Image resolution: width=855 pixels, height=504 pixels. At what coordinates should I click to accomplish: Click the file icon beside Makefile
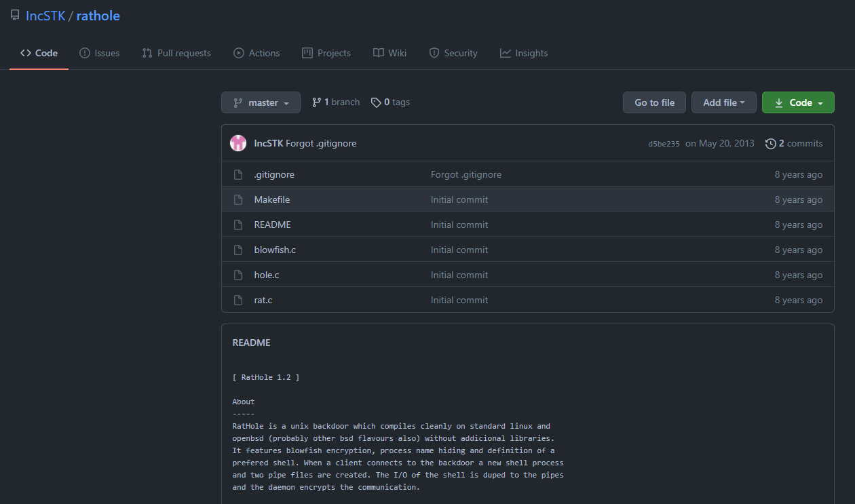[x=238, y=200]
